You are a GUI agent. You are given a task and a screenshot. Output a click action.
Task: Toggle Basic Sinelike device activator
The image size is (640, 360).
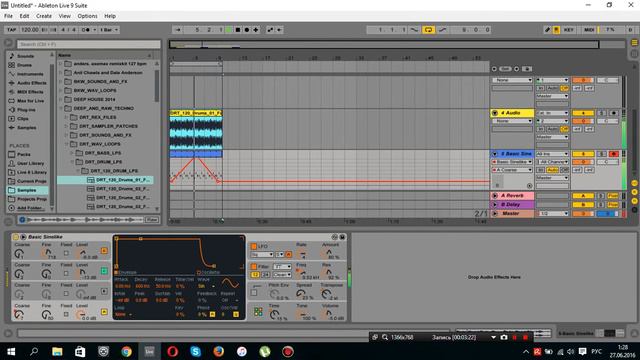(x=16, y=237)
